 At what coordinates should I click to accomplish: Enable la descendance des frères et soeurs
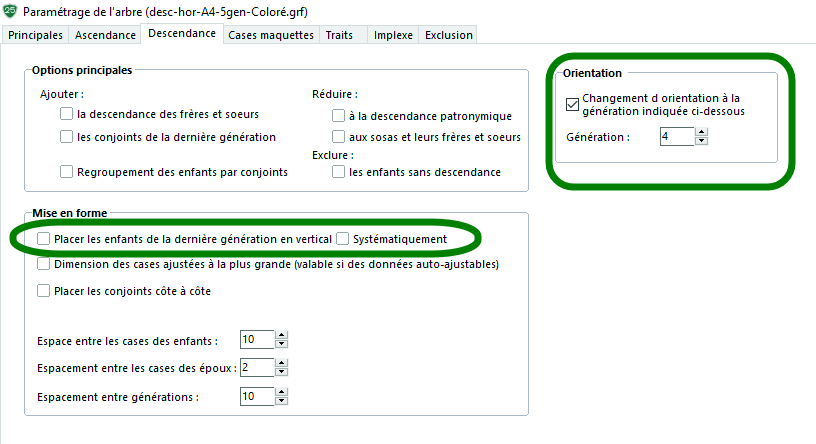[66, 113]
